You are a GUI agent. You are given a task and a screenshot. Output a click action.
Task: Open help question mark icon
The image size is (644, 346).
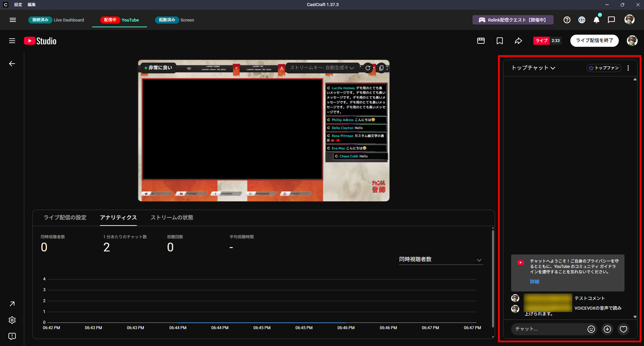567,20
